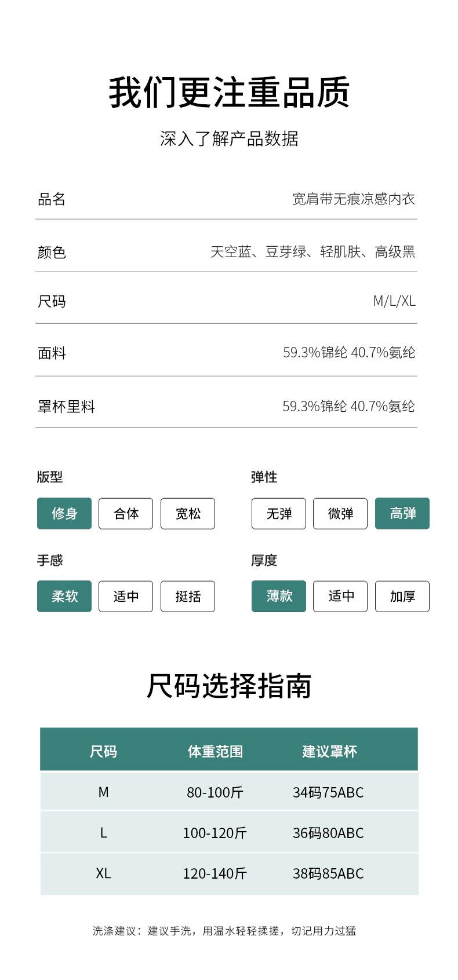Choose the 微弹 elasticity option
458x980 pixels.
340,513
